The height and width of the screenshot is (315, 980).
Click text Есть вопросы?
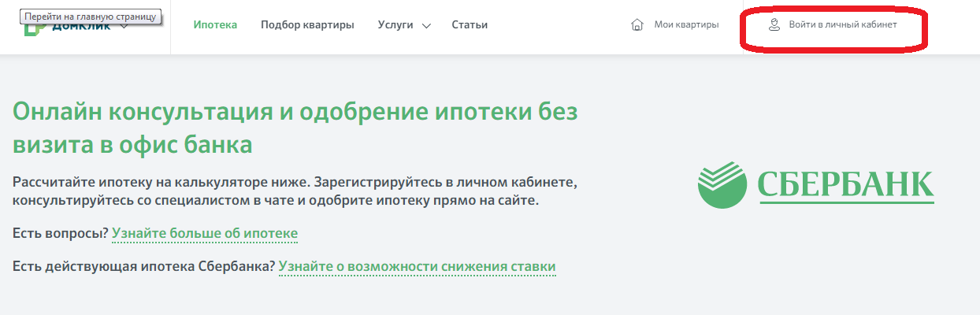point(61,234)
